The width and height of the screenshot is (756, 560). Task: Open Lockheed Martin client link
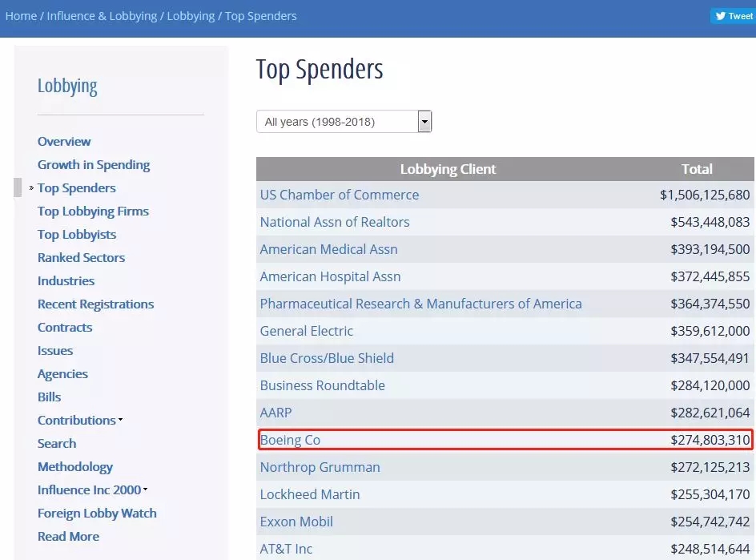[x=310, y=494]
